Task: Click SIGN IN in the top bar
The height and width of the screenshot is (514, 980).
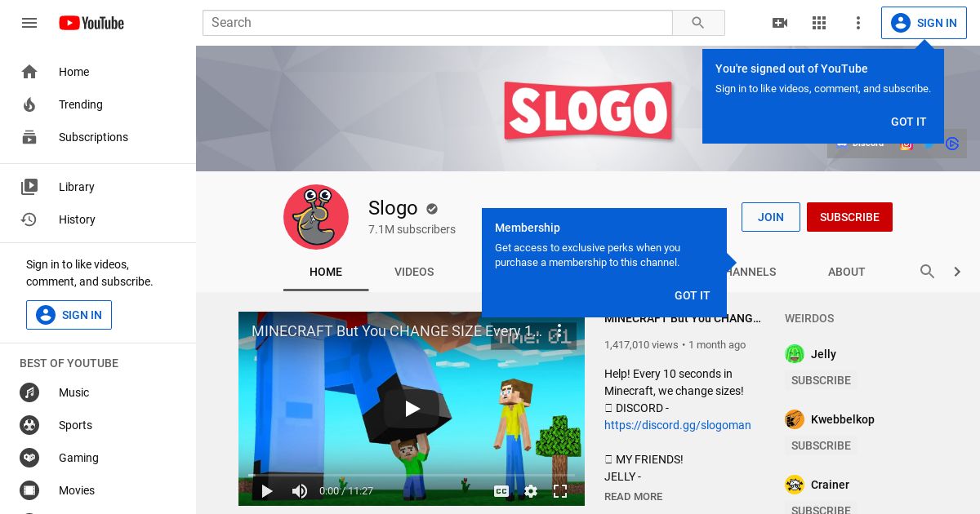Action: coord(924,23)
